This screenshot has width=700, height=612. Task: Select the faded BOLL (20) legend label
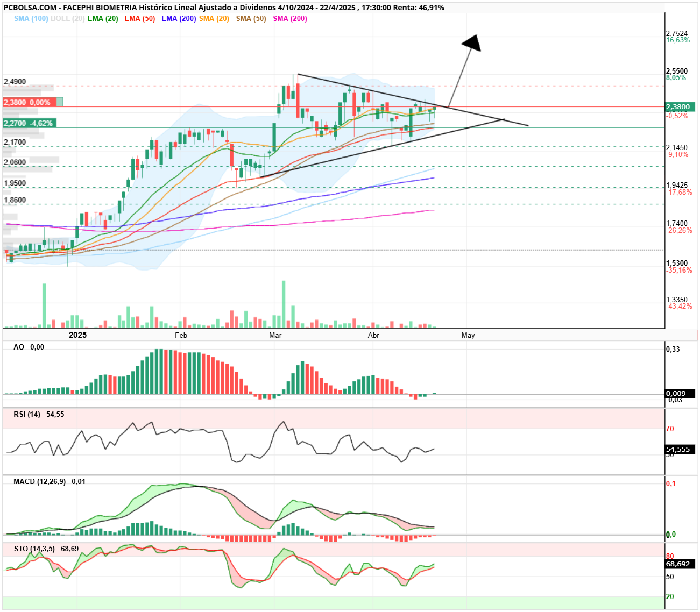(x=68, y=18)
